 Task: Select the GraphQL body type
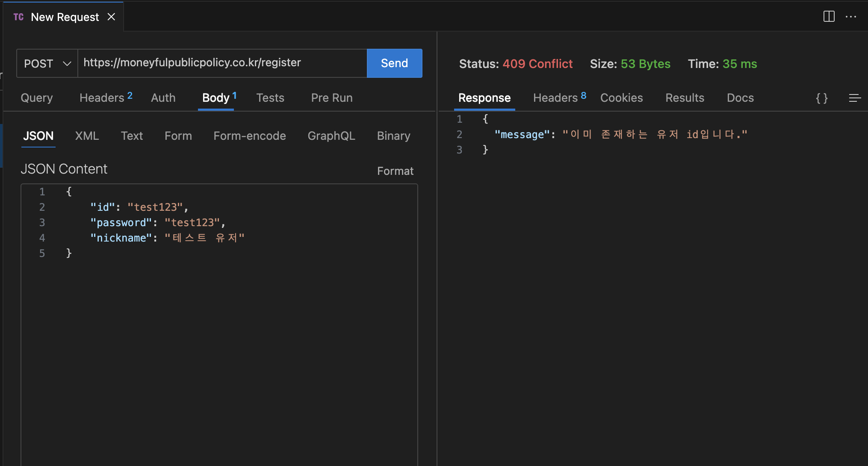[331, 136]
